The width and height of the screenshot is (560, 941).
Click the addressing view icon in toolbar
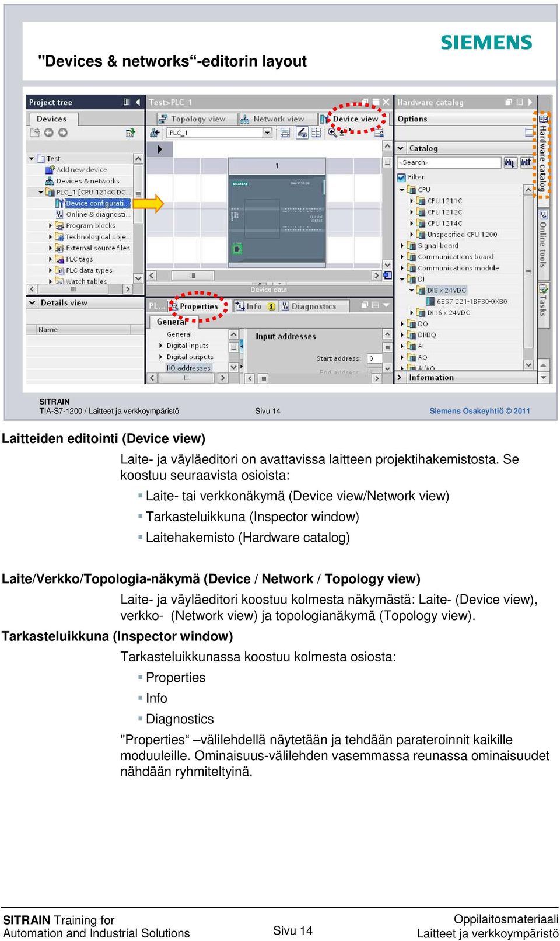point(285,133)
